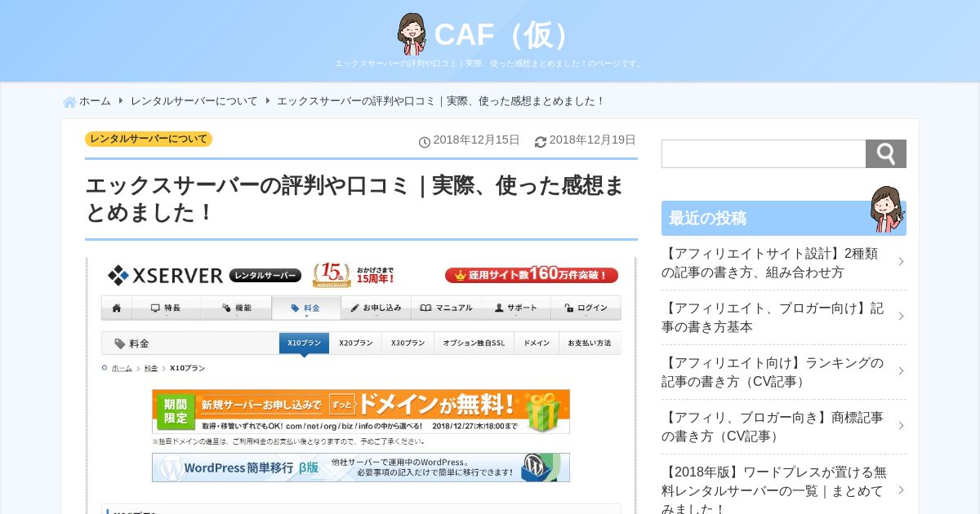This screenshot has height=514, width=980.
Task: Focus the sidebar search input field
Action: 764,153
